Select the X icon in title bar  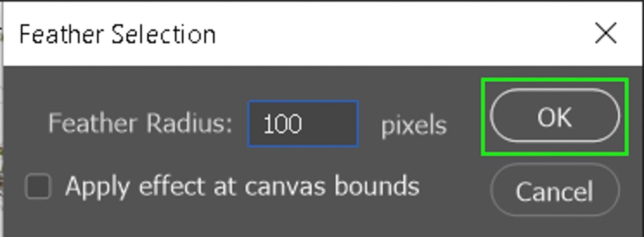coord(606,33)
